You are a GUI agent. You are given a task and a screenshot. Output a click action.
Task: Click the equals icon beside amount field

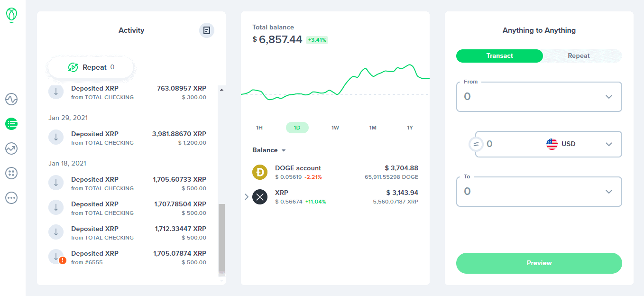(x=476, y=144)
